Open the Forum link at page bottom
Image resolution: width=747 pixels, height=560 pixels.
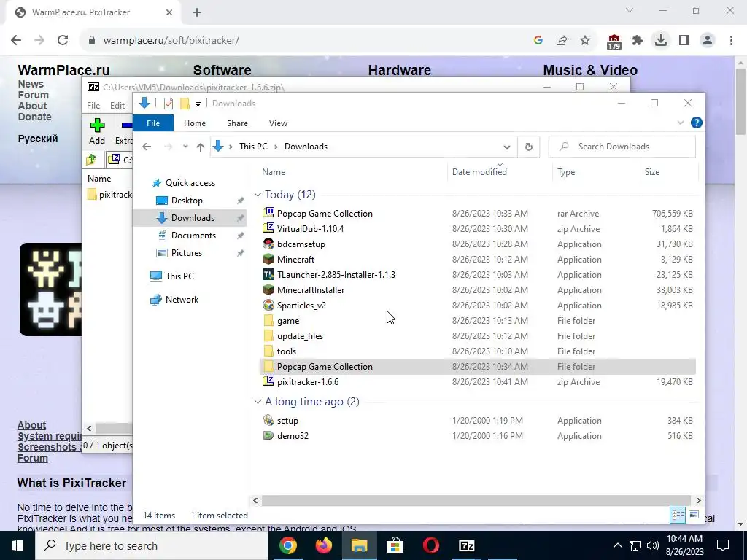coord(32,458)
